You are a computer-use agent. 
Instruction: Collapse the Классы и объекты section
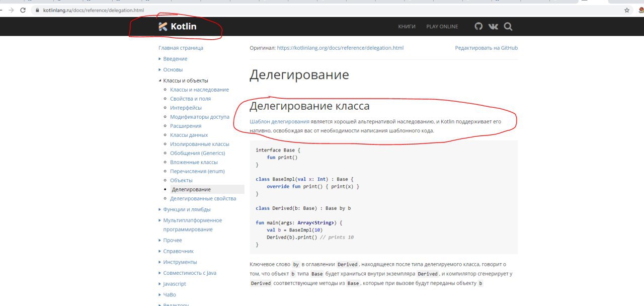pos(185,81)
